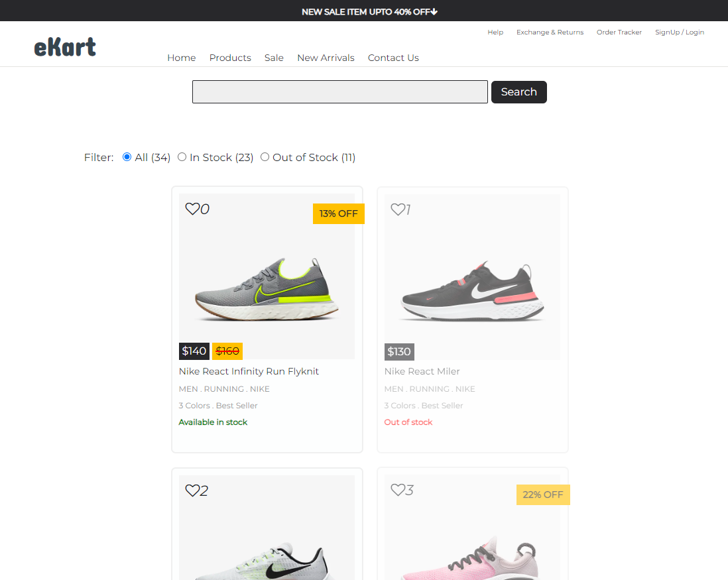Select the Out of Stock (11) filter
This screenshot has height=580, width=728.
(265, 157)
